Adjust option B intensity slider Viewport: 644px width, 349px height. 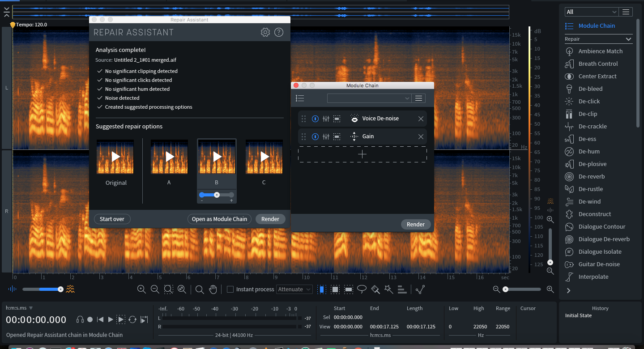point(217,195)
